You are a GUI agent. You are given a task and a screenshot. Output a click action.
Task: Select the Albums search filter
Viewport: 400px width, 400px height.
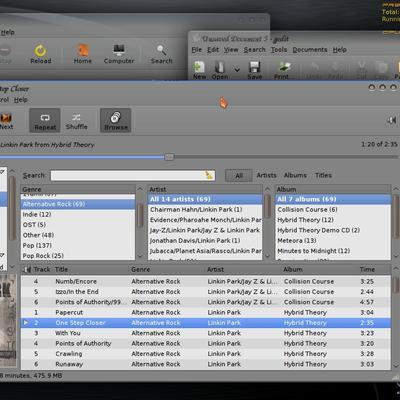[x=295, y=175]
